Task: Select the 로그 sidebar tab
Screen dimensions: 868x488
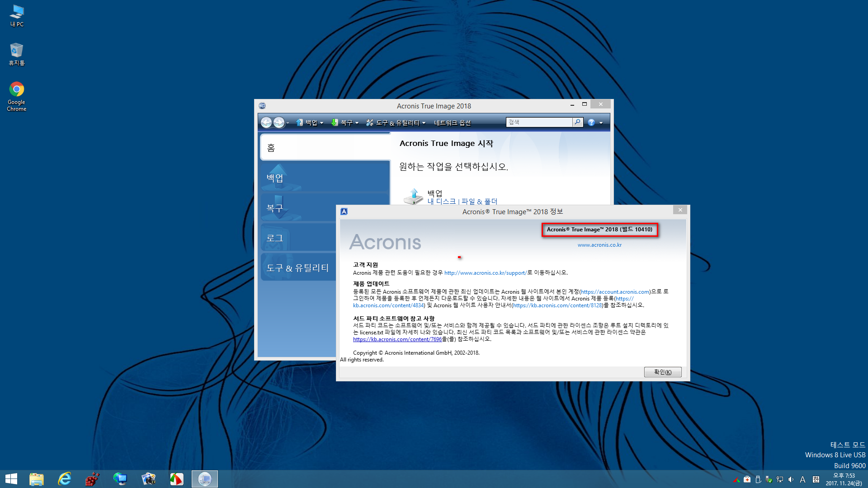Action: coord(298,238)
